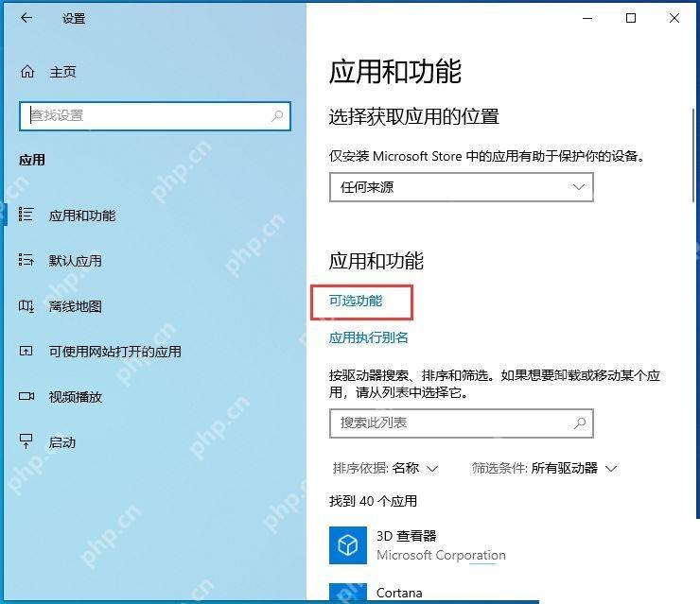The image size is (700, 604).
Task: Click the vertical scrollbar on right
Action: pyautogui.click(x=693, y=155)
